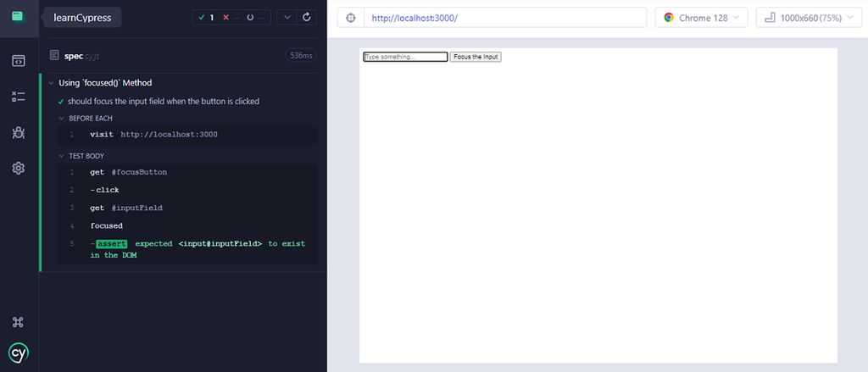868x372 pixels.
Task: Click the 536ms duration badge
Action: click(301, 55)
